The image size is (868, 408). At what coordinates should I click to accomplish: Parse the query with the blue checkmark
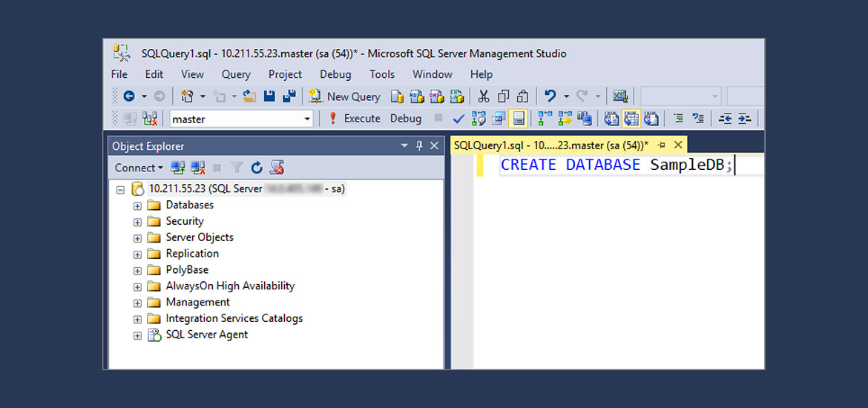click(x=459, y=119)
